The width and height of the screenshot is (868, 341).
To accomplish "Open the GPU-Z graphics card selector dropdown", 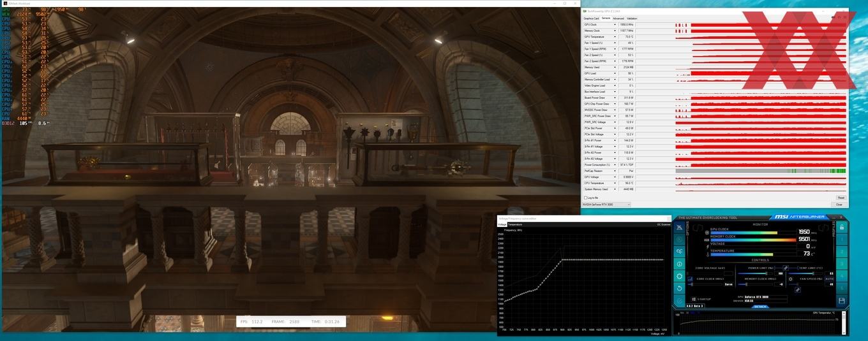I will [606, 204].
